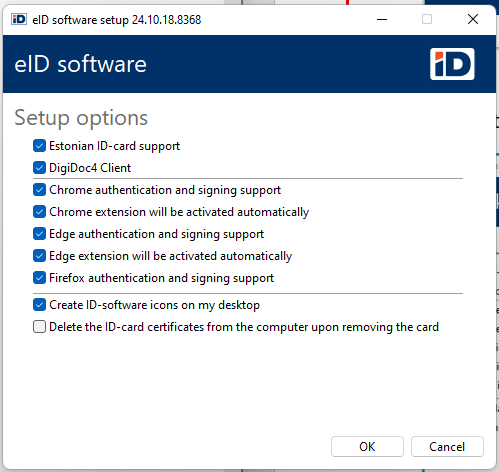The image size is (499, 472).
Task: Toggle Edge authentication and signing support
Action: (x=39, y=234)
